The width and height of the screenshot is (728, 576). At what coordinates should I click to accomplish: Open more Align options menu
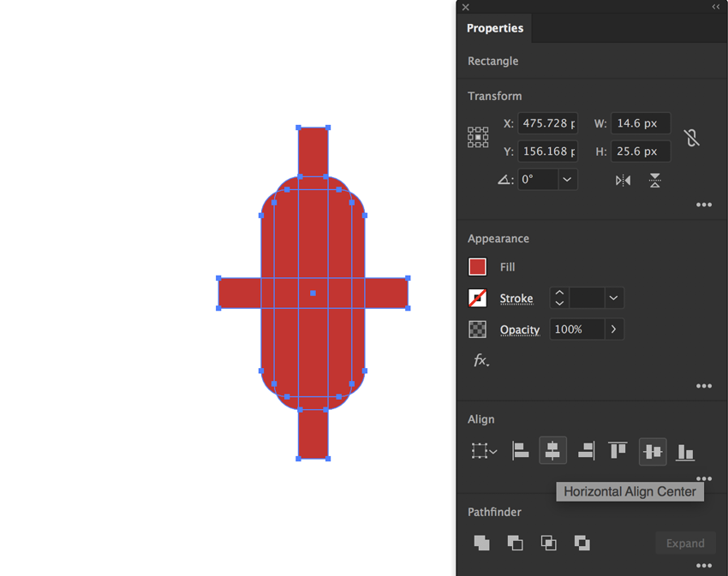pos(704,478)
